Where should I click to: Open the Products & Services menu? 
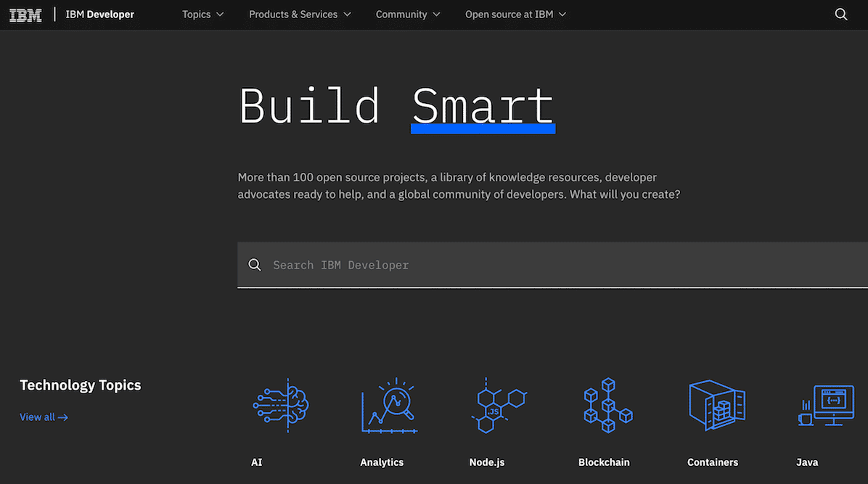click(300, 15)
